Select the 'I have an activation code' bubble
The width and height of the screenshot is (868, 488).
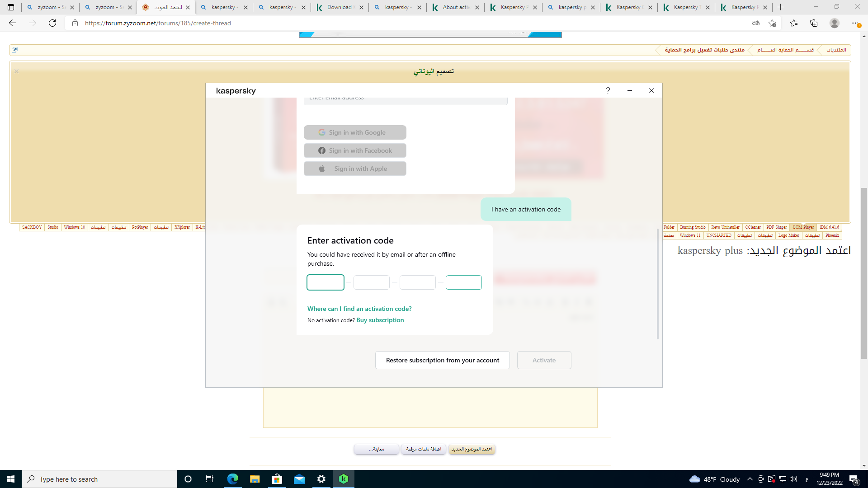pyautogui.click(x=526, y=209)
